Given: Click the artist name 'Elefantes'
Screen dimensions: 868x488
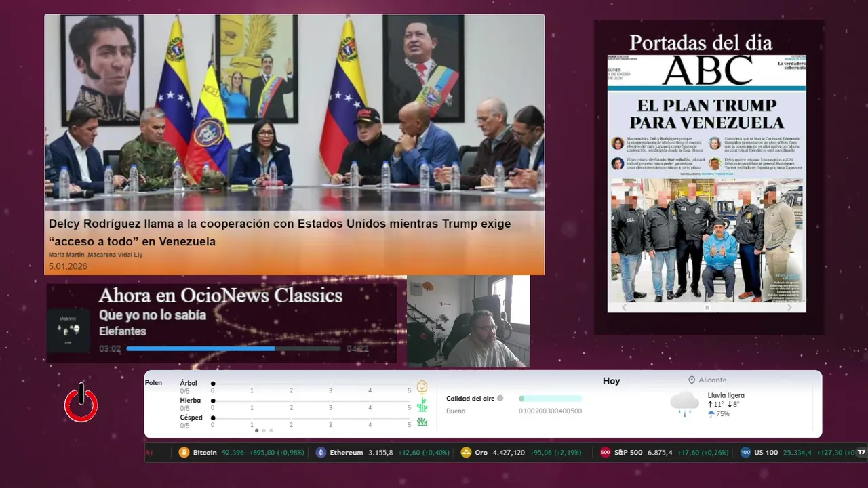Looking at the screenshot, I should coord(123,331).
